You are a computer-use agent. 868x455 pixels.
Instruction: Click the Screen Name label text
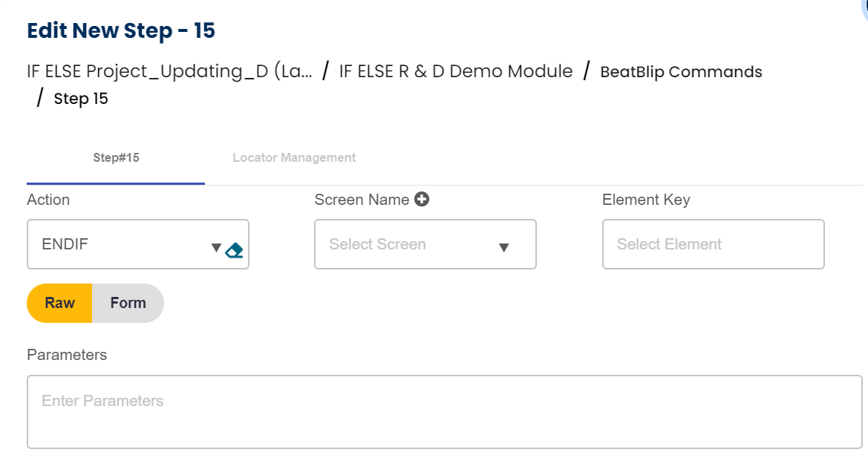click(x=362, y=200)
